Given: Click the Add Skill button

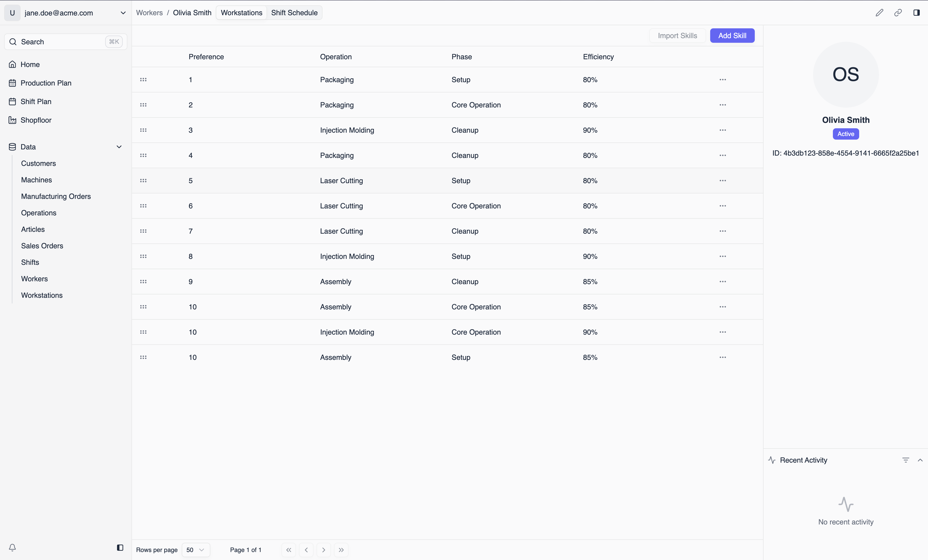Looking at the screenshot, I should 732,35.
